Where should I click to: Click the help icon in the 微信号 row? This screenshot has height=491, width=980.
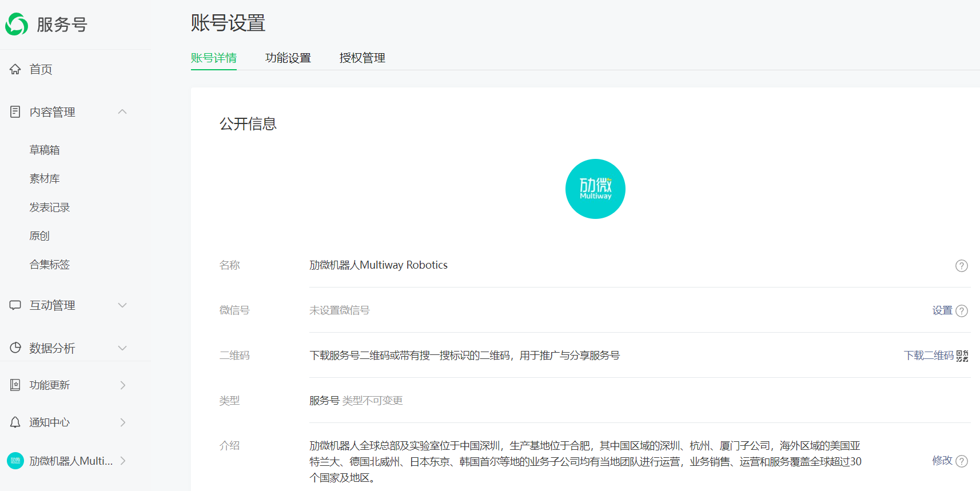point(962,310)
